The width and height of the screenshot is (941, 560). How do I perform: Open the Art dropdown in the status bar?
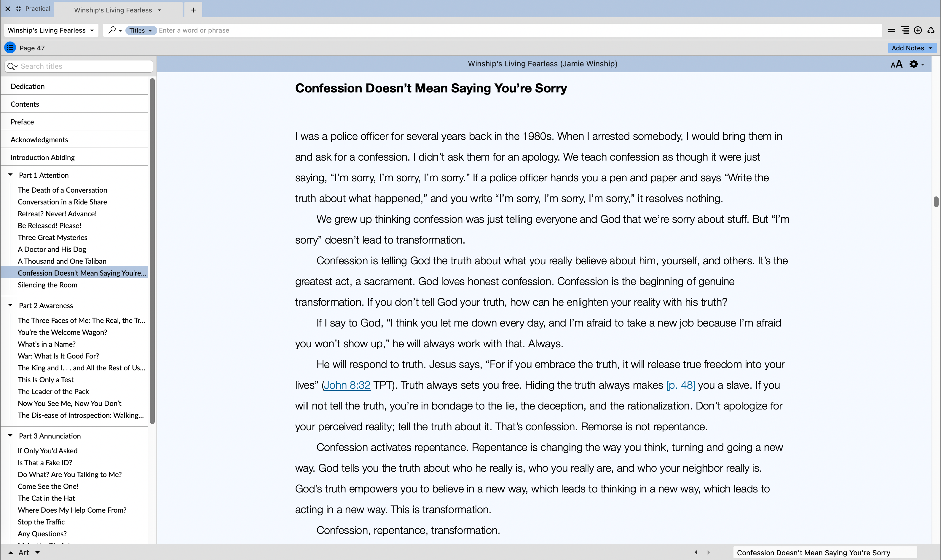37,553
